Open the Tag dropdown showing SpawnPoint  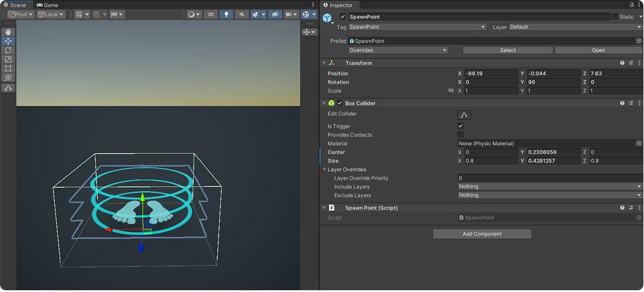coord(417,27)
